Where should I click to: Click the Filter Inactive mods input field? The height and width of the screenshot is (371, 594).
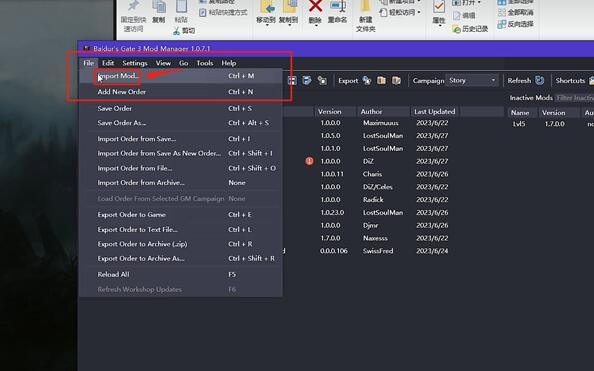[x=574, y=98]
